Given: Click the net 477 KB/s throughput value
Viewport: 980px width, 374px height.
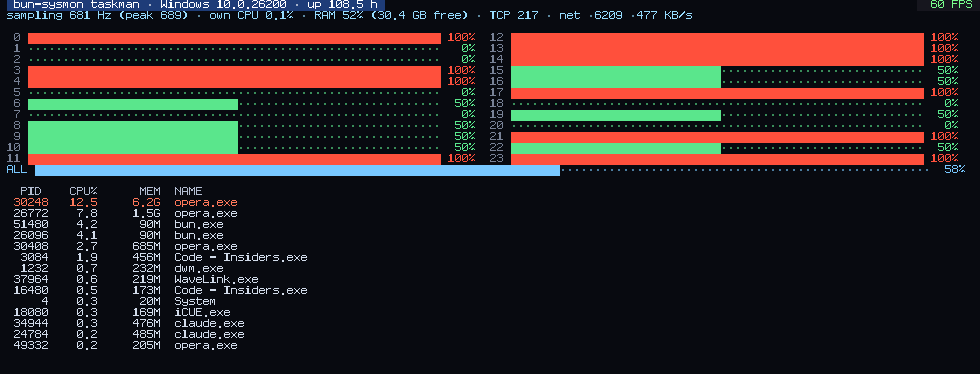Looking at the screenshot, I should (x=664, y=16).
